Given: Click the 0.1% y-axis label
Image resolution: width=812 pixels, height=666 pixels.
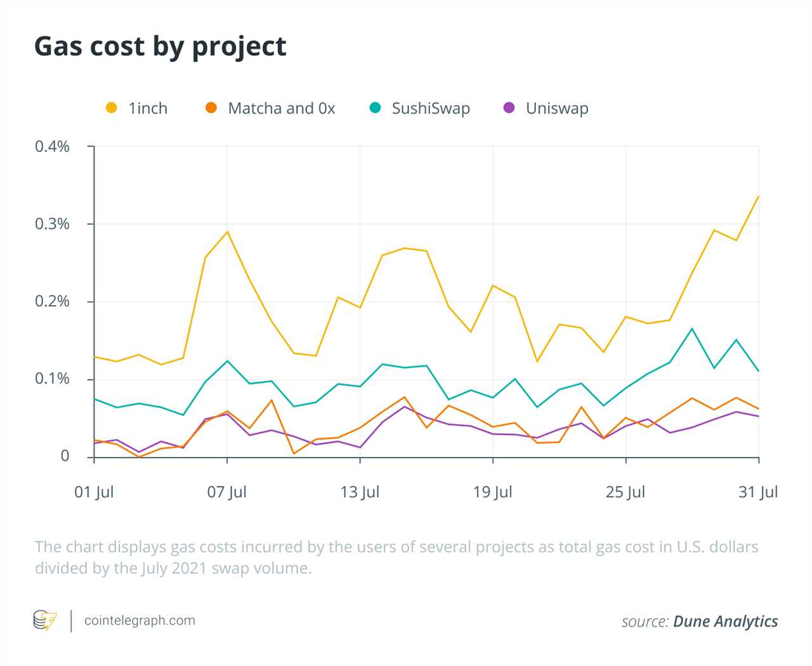Looking at the screenshot, I should (x=52, y=379).
